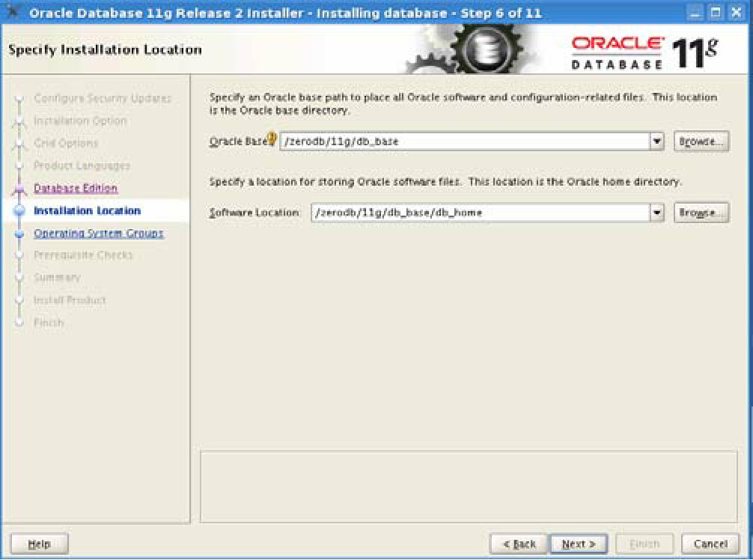Click the Help button
Image resolution: width=753 pixels, height=560 pixels.
(x=40, y=544)
